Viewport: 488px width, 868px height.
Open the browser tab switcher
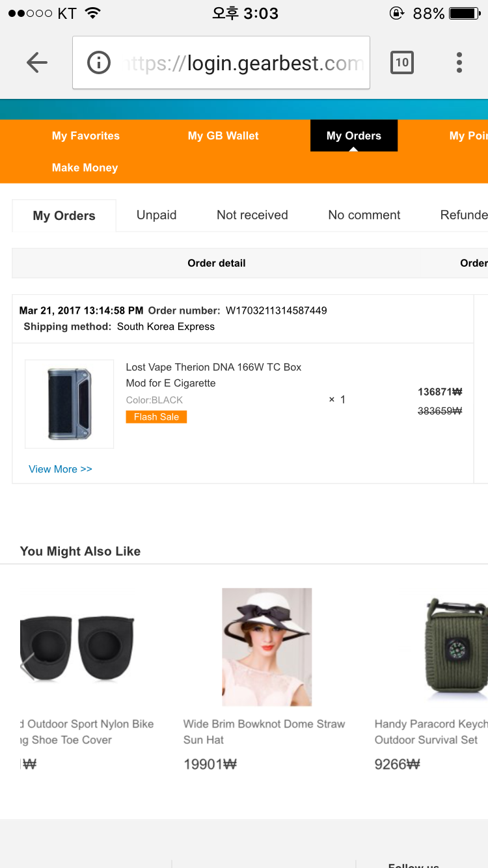pos(401,62)
